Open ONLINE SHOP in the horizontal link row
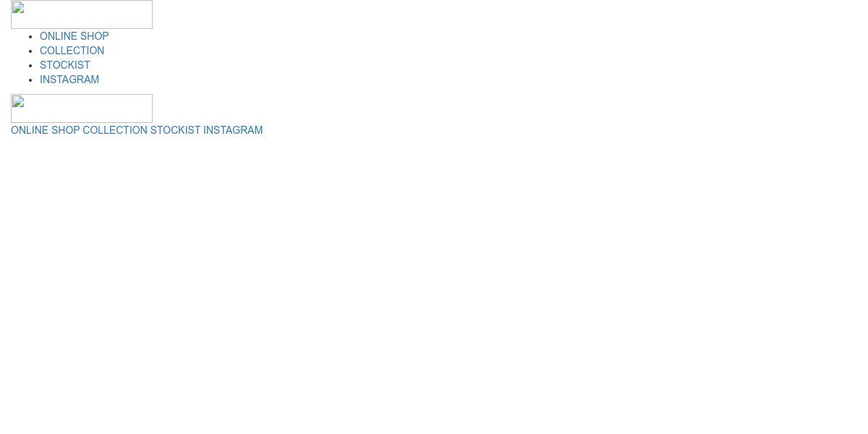Image resolution: width=868 pixels, height=434 pixels. click(45, 130)
